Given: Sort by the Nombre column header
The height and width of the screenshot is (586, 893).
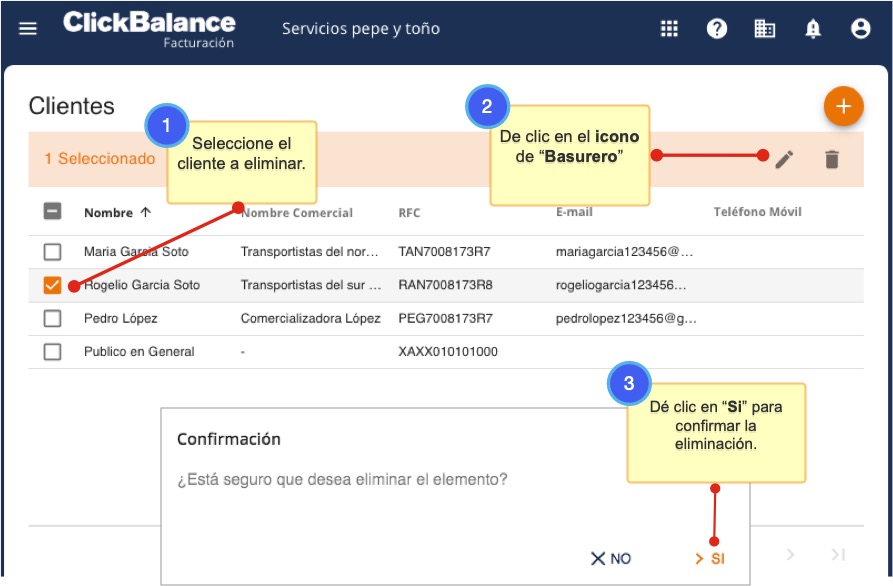Looking at the screenshot, I should coord(109,212).
